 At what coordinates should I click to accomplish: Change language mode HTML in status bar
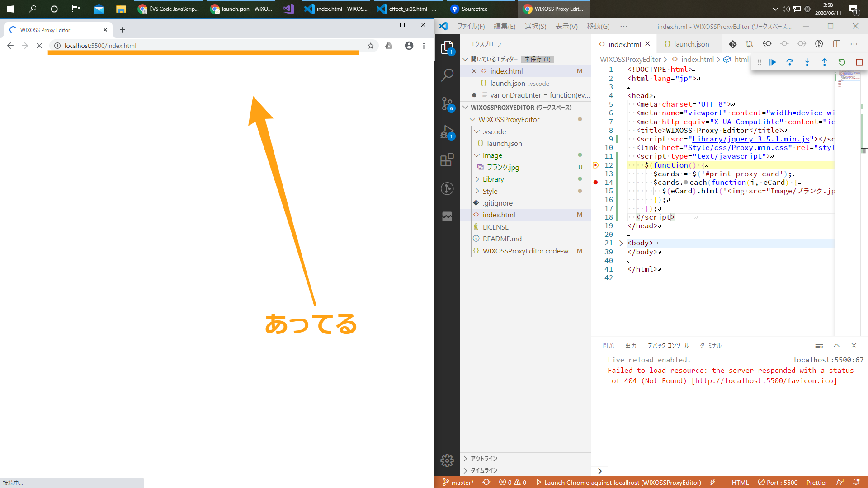pyautogui.click(x=740, y=483)
